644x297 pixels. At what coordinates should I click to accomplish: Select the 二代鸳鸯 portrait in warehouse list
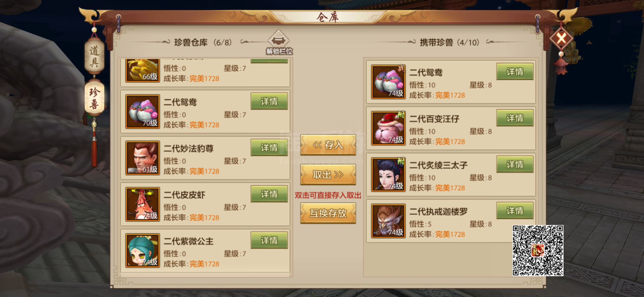coord(143,111)
